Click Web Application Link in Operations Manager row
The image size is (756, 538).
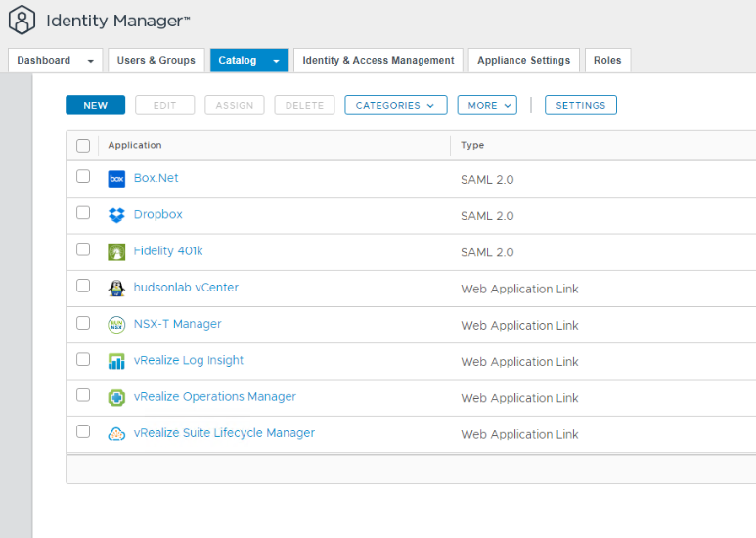519,398
